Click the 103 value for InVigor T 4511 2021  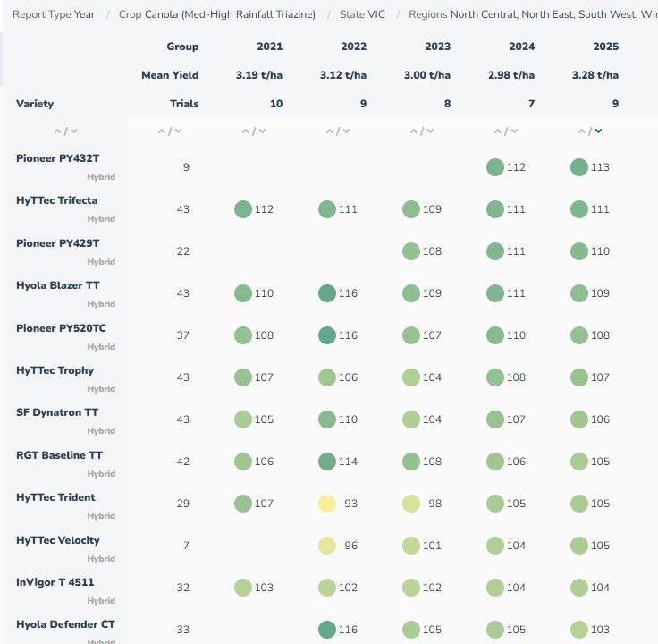(x=264, y=588)
